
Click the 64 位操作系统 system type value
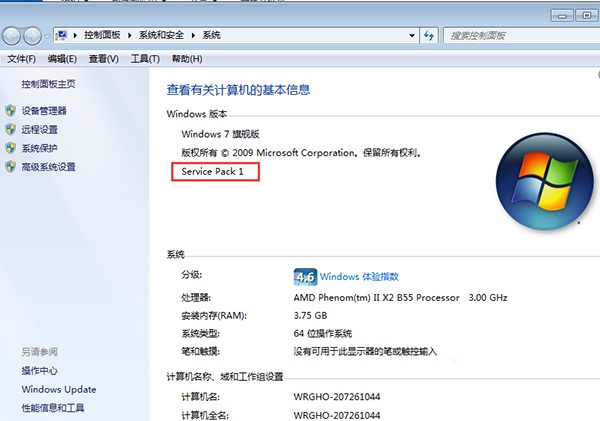[x=323, y=334]
